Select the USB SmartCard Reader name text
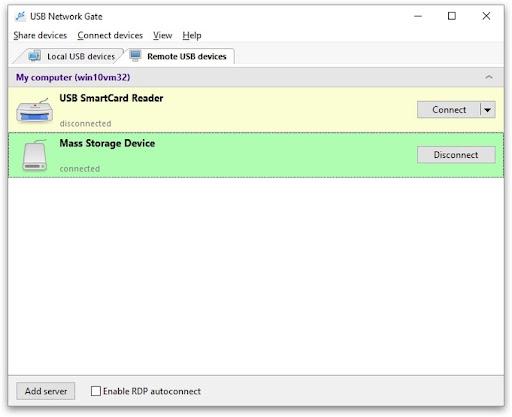 pos(111,98)
